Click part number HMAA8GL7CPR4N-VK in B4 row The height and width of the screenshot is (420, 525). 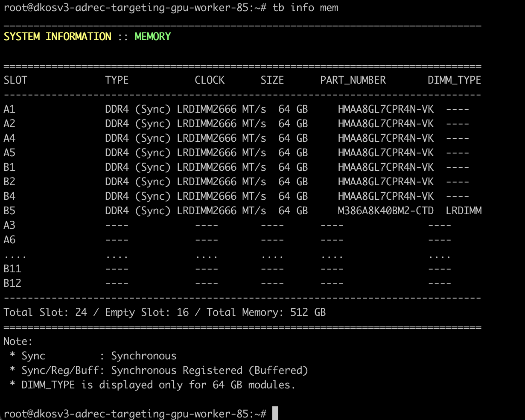point(386,196)
